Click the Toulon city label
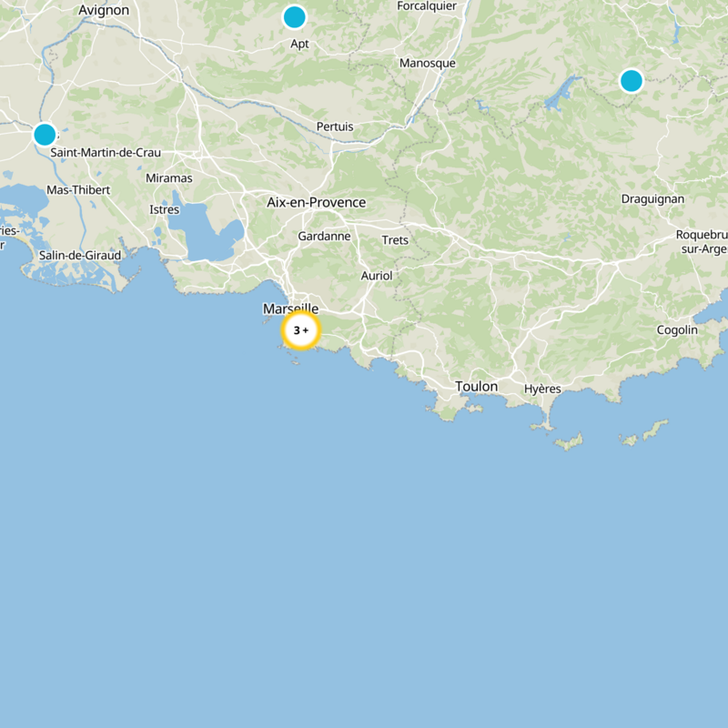 [478, 386]
